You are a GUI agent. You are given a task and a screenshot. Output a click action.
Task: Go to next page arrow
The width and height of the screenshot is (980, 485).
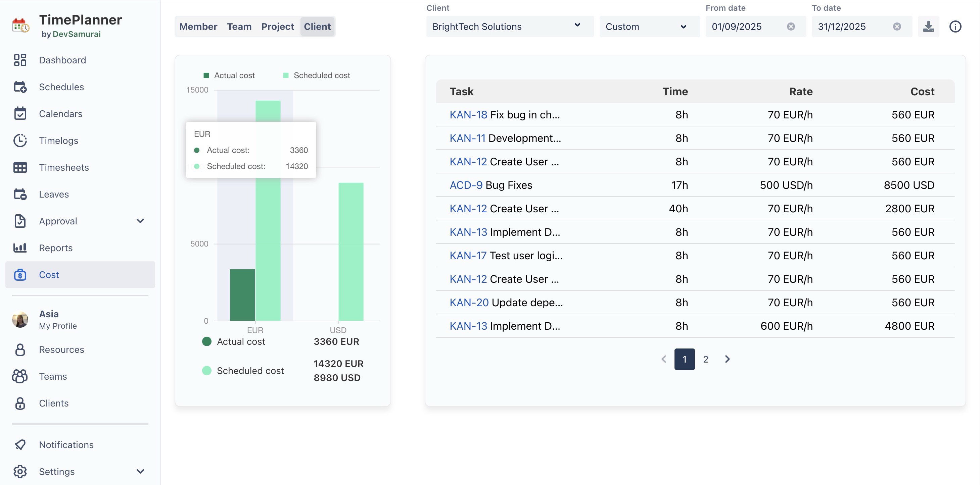[x=727, y=359]
